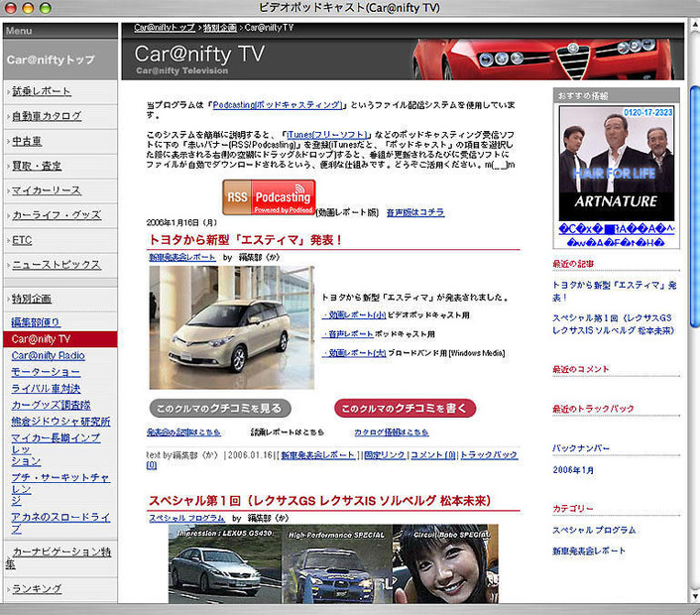Select highlighted Car@nifty TV sidebar item
This screenshot has height=615, width=700.
tap(59, 339)
